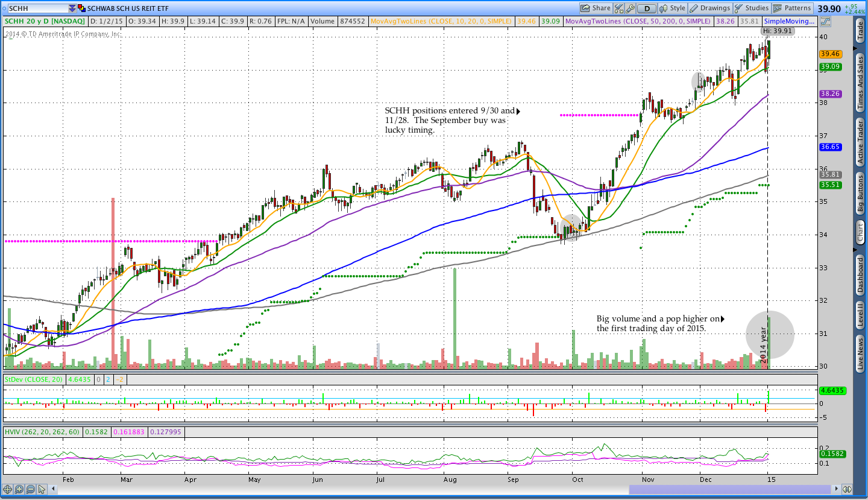Click the colored symbol link squares icon
868x500 pixels.
tap(82, 8)
